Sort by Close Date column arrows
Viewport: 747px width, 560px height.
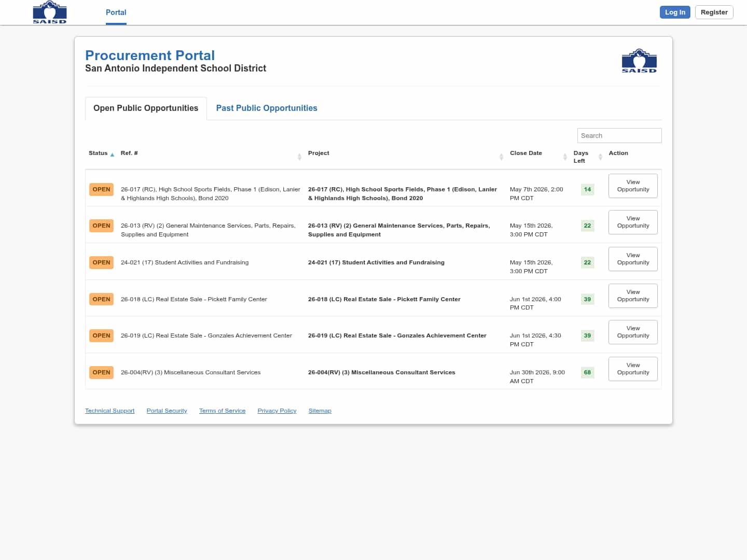(565, 157)
